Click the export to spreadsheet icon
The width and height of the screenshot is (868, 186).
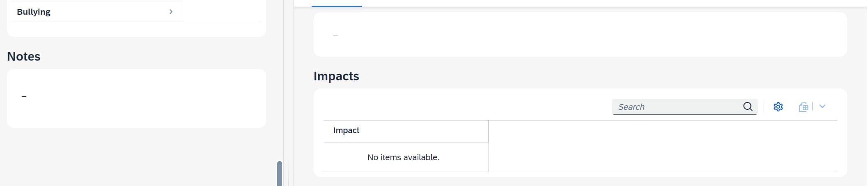pos(804,107)
